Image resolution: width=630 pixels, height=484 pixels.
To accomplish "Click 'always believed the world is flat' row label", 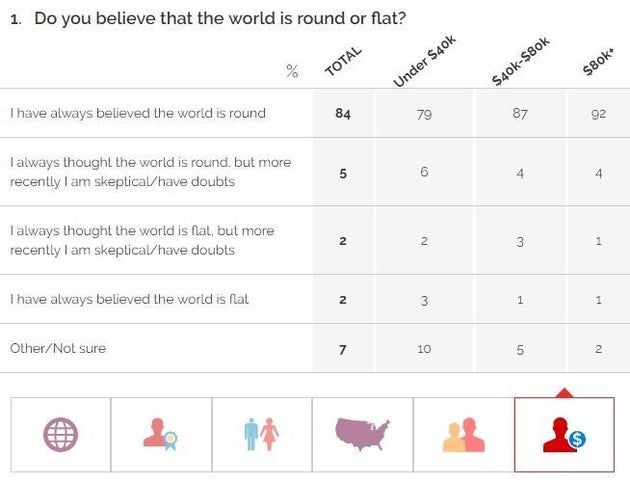I will coord(129,299).
